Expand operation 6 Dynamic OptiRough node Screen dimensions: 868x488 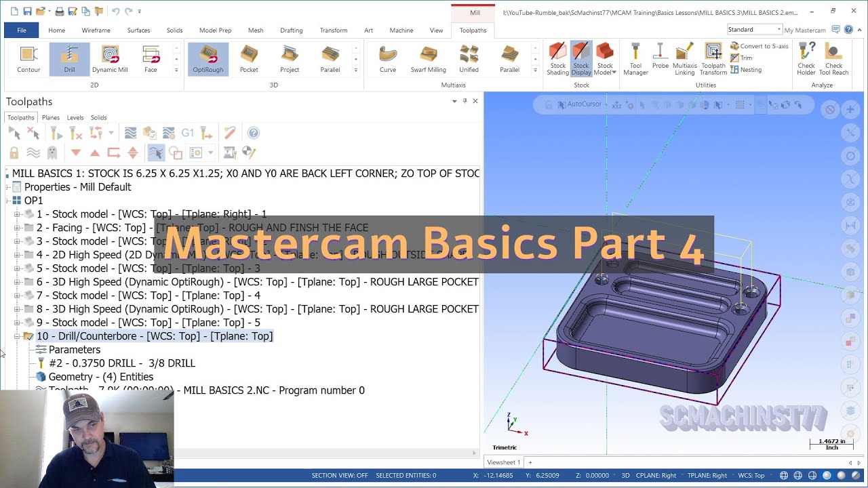click(x=17, y=282)
